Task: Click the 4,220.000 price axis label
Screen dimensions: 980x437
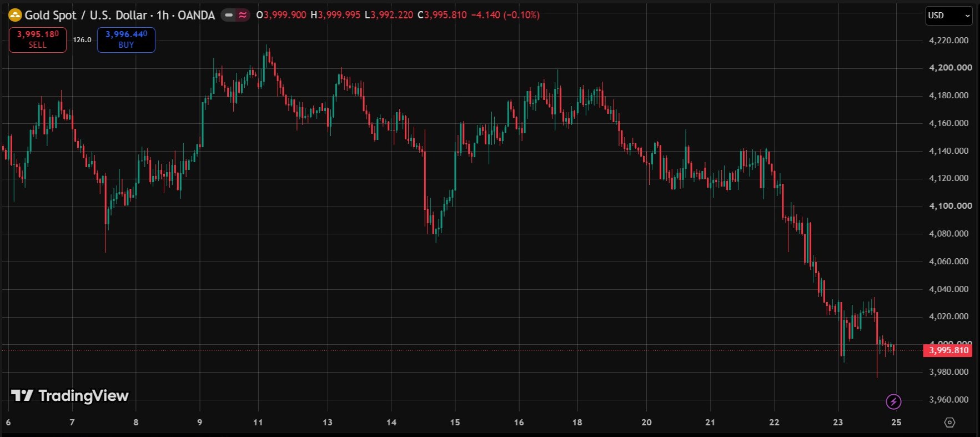Action: coord(949,41)
